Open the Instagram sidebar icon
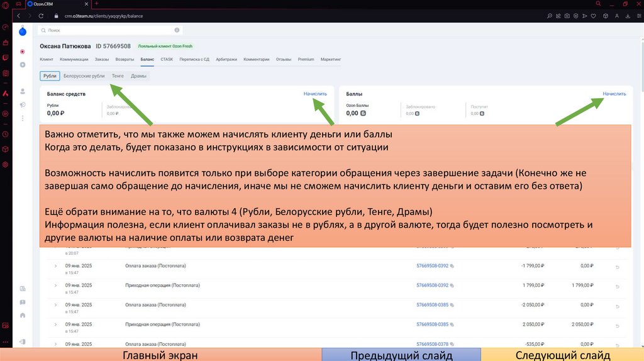 [5, 73]
